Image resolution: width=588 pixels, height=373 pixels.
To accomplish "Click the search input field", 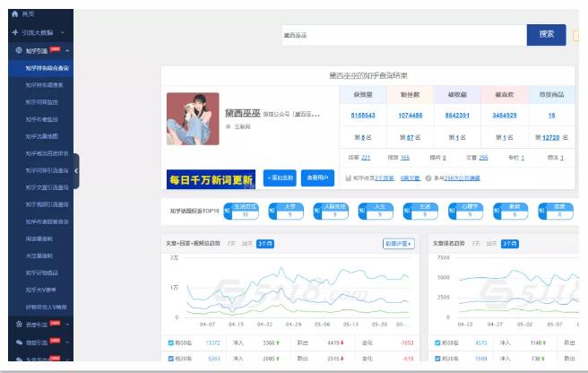I will pos(404,35).
